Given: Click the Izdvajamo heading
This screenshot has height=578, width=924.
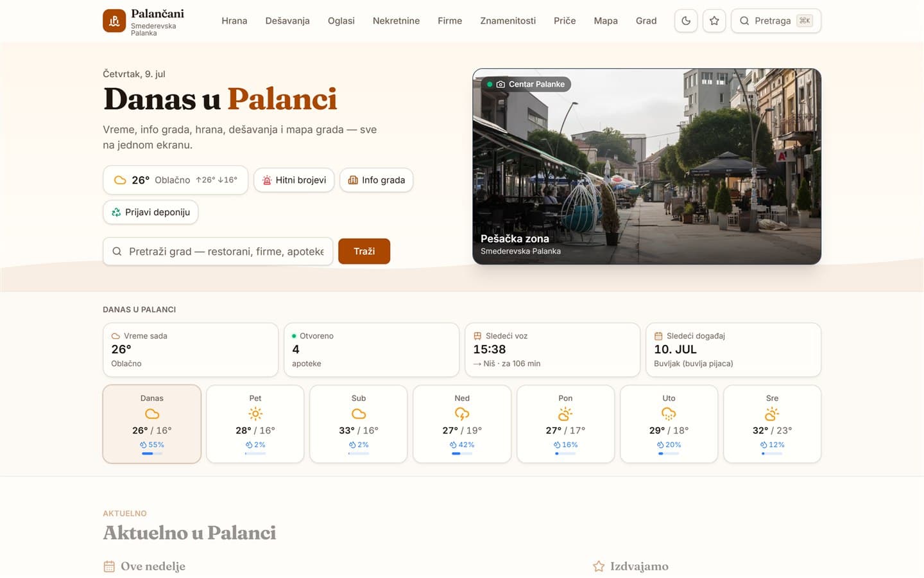Looking at the screenshot, I should coord(639,566).
